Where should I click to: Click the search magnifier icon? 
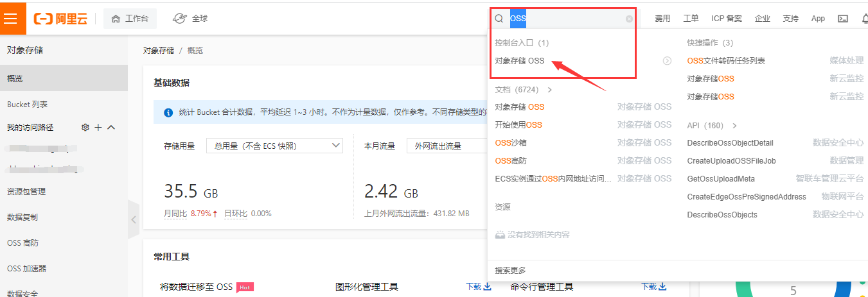499,19
